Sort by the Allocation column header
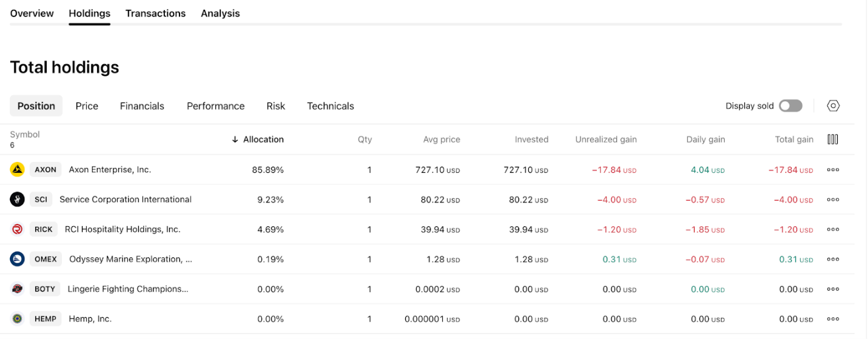This screenshot has height=339, width=868. 258,139
